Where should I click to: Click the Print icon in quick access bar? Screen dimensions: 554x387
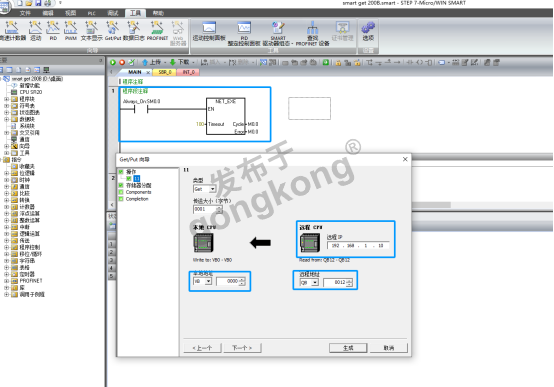(47, 3)
